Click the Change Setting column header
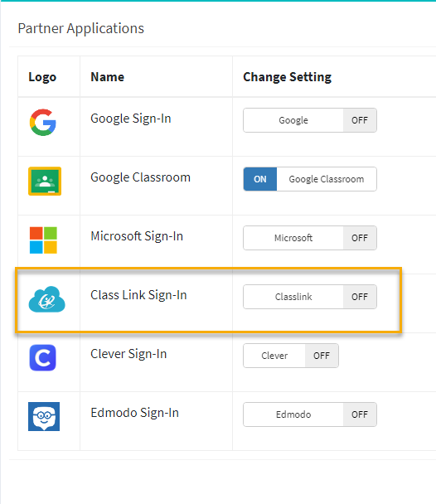Viewport: 436px width, 504px height. (x=288, y=77)
